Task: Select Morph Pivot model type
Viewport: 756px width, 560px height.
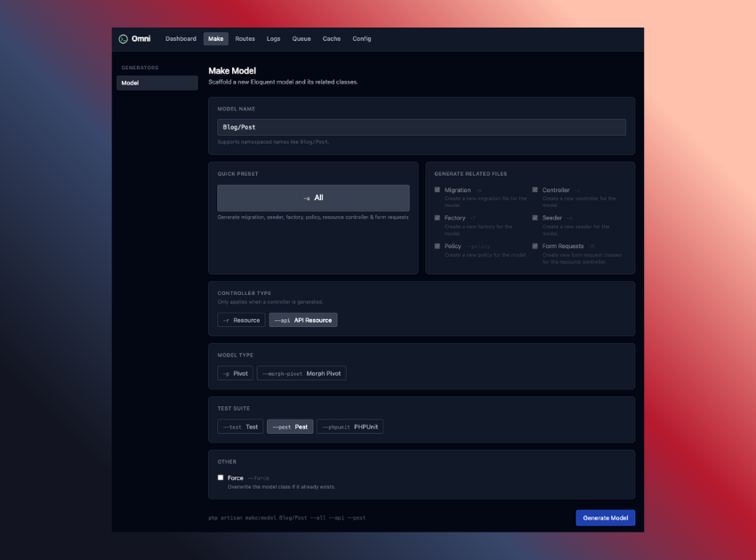Action: pyautogui.click(x=302, y=373)
